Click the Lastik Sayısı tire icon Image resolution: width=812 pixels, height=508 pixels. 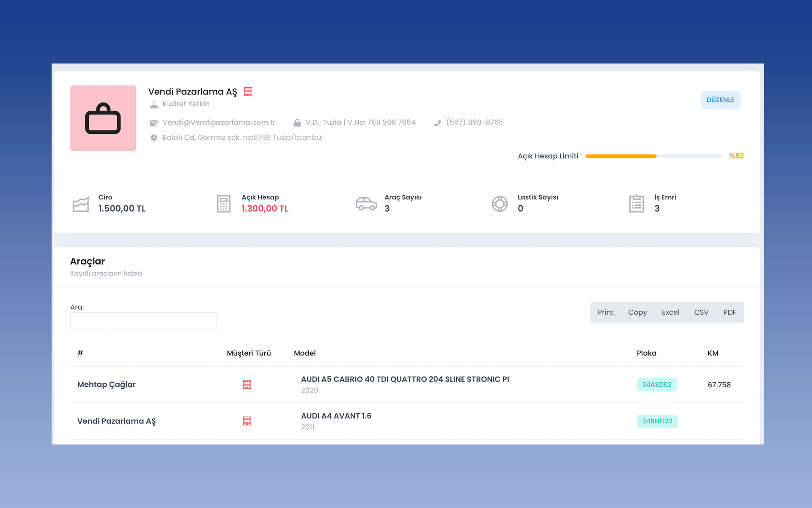[x=499, y=204]
